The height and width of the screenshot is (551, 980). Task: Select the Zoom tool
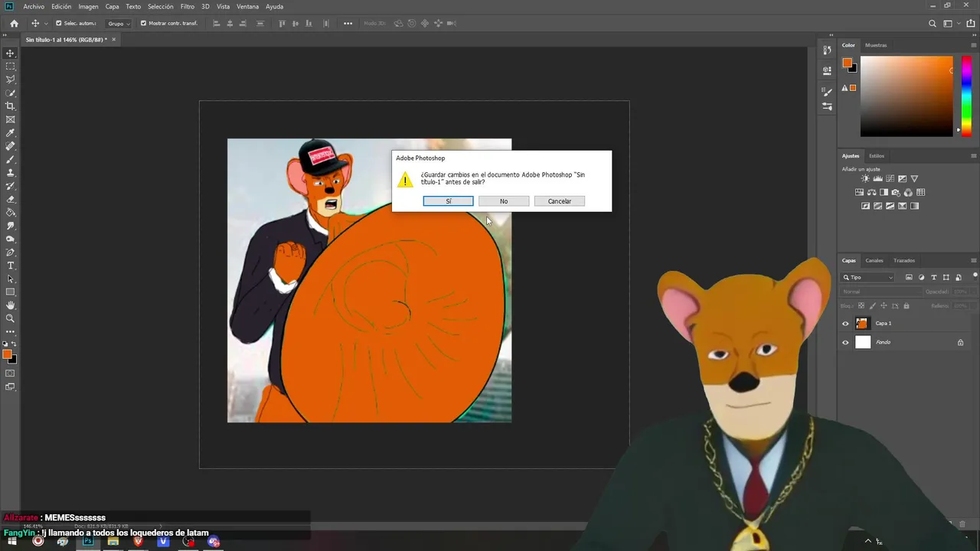coord(11,318)
